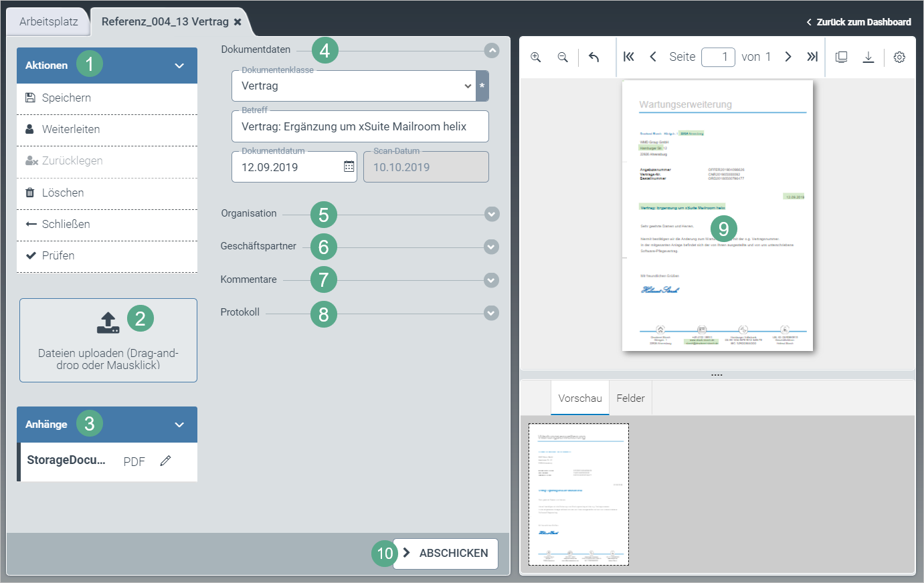Click the Betreff text field
924x583 pixels.
(360, 127)
